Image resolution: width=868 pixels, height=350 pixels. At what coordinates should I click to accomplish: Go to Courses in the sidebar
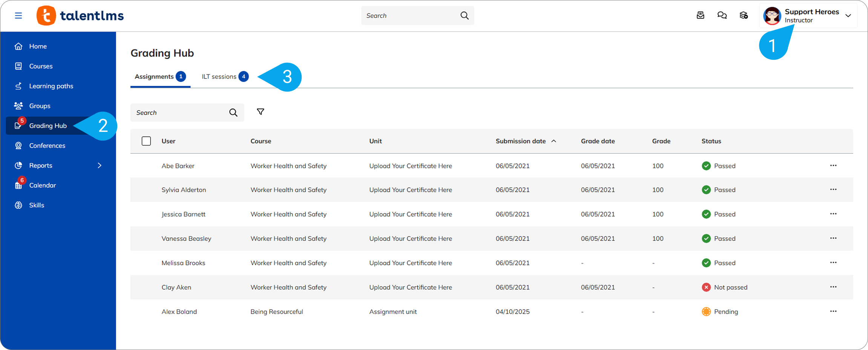pos(41,66)
